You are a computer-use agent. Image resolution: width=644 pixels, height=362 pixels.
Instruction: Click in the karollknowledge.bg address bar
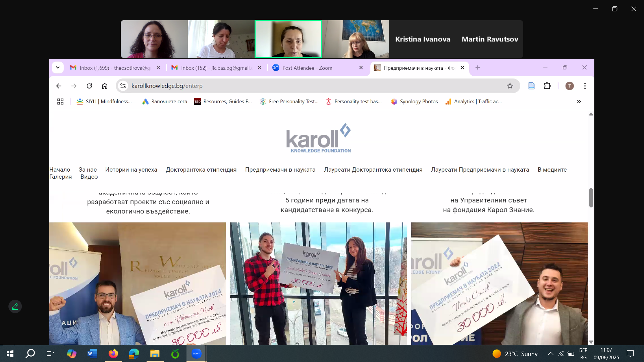(x=302, y=86)
